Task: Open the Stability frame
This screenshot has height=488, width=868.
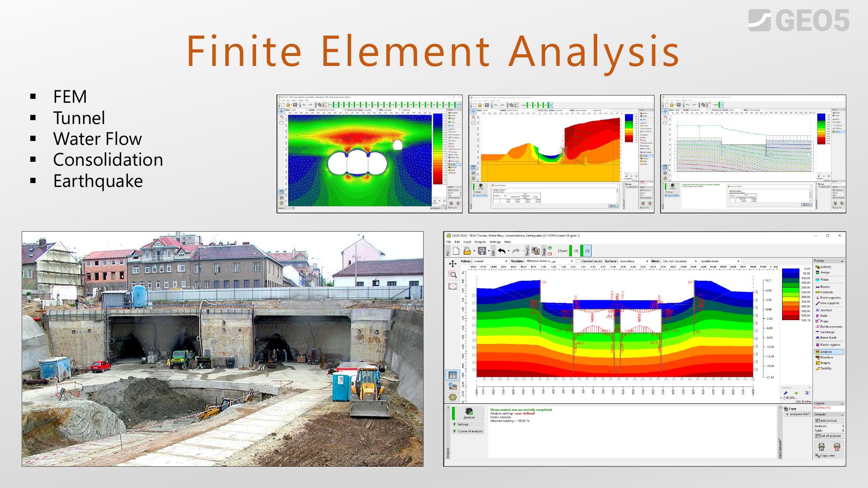Action: click(829, 368)
